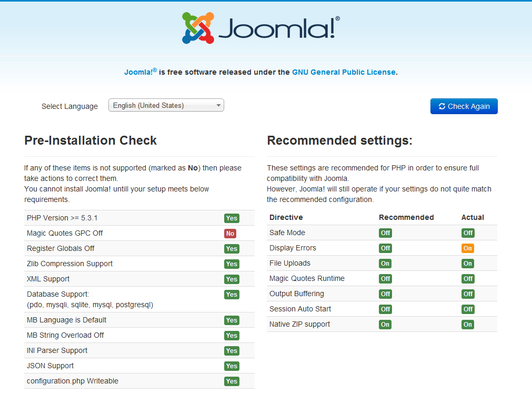This screenshot has height=404, width=532.
Task: Click the 'XML Support' row label
Action: coord(48,279)
